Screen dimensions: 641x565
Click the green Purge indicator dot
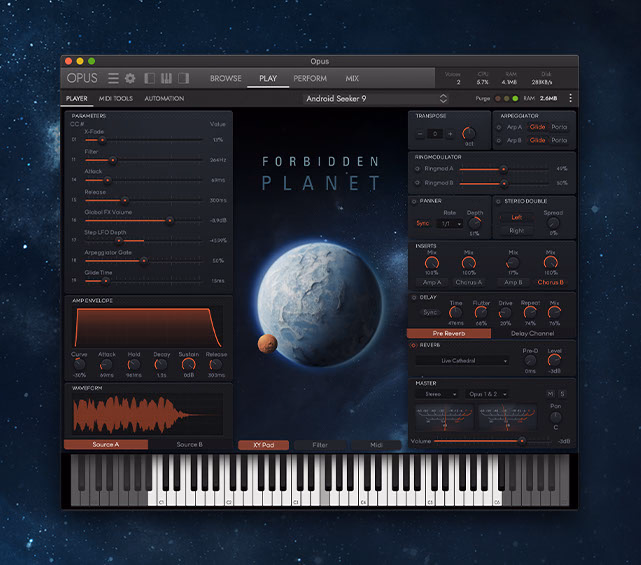point(515,99)
